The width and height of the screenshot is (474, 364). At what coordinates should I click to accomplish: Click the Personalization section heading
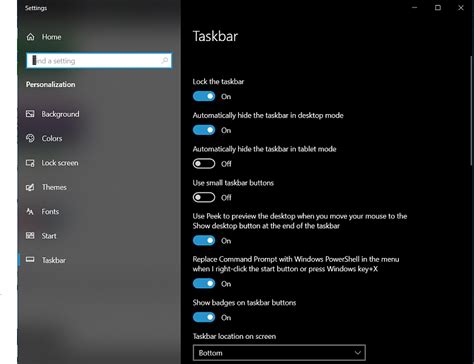(51, 84)
